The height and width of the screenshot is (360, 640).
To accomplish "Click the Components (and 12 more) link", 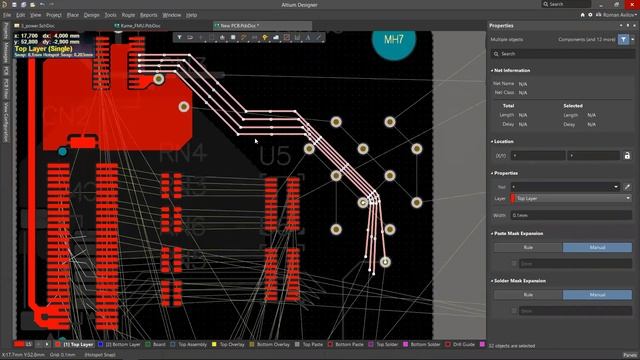I will pyautogui.click(x=587, y=40).
